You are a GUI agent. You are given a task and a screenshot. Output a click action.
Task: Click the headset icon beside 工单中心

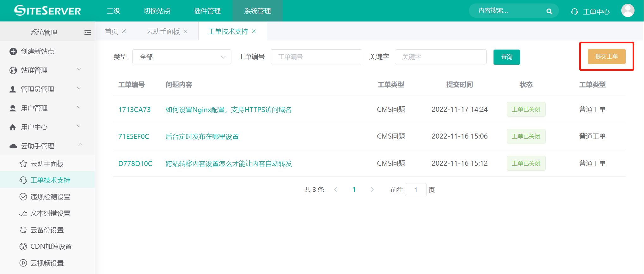point(574,12)
